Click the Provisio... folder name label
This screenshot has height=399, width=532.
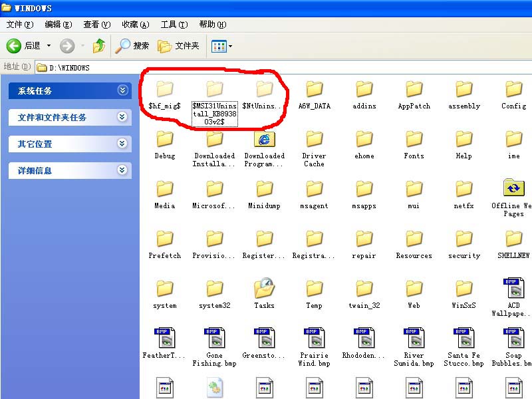pos(213,256)
